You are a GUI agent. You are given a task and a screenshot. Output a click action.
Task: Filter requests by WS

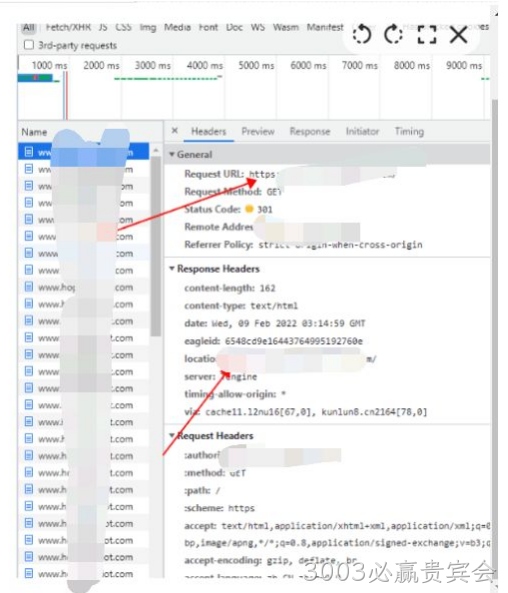[258, 27]
